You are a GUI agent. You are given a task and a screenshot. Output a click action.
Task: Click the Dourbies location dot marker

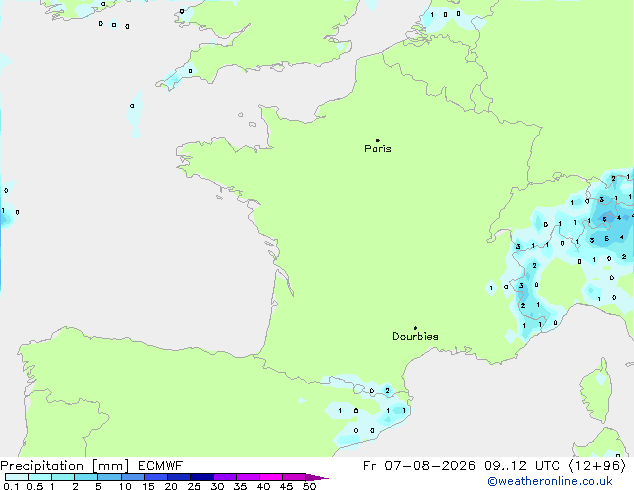point(415,328)
